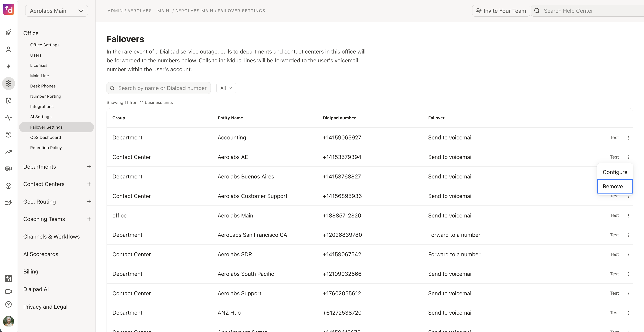Image resolution: width=644 pixels, height=332 pixels.
Task: Click the video camera icon in sidebar
Action: 8,292
